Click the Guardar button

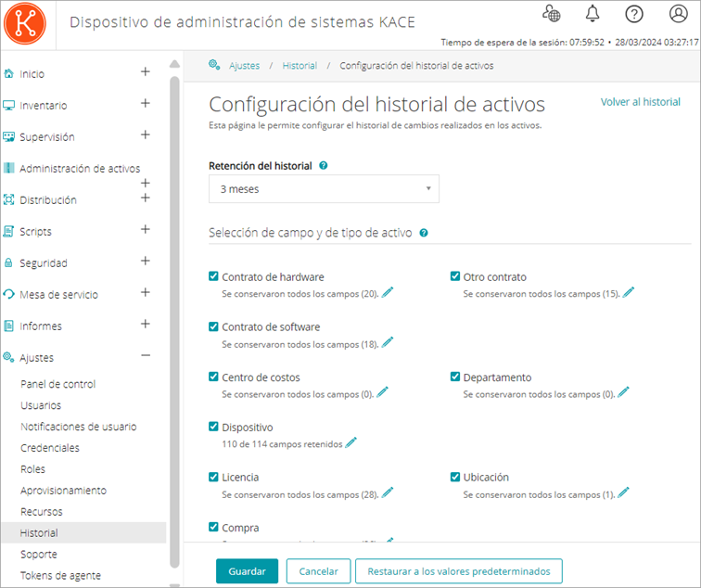[247, 571]
